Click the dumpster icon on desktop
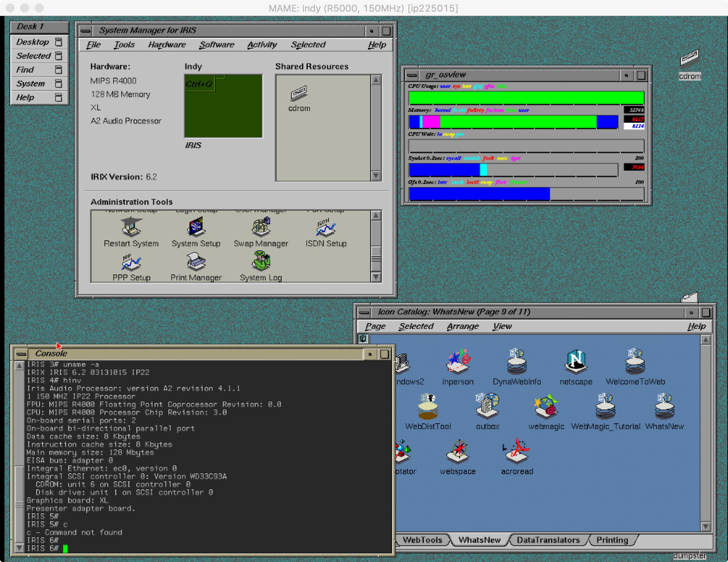Screen dimensions: 728x562 point(690,556)
